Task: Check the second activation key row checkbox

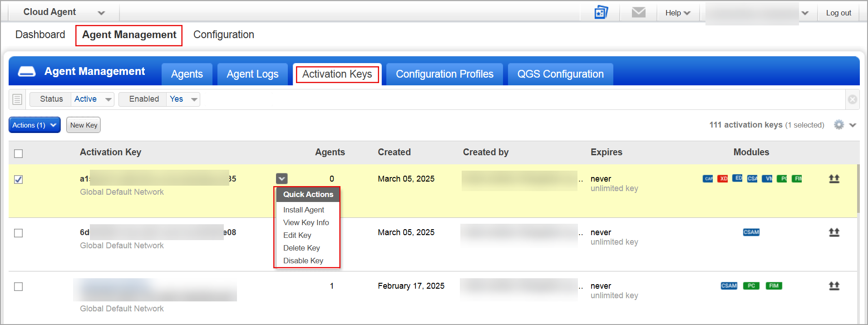Action: pyautogui.click(x=19, y=233)
